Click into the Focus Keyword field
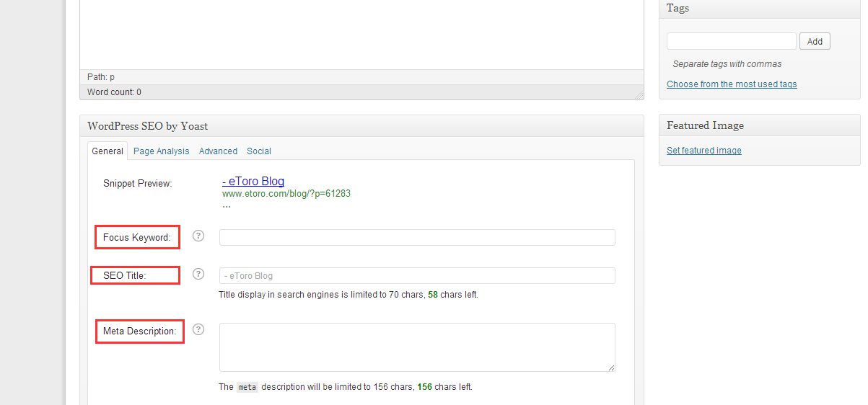This screenshot has height=405, width=868. pyautogui.click(x=417, y=237)
